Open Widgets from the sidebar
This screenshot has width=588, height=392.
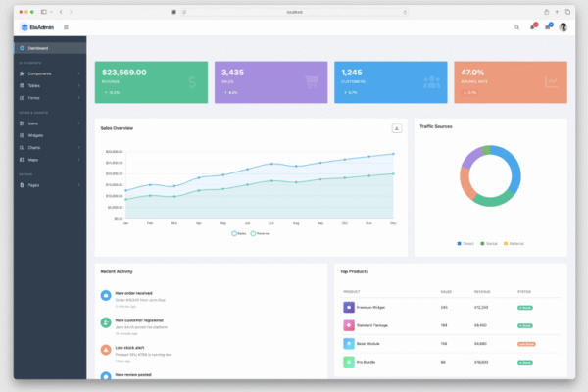pyautogui.click(x=49, y=135)
